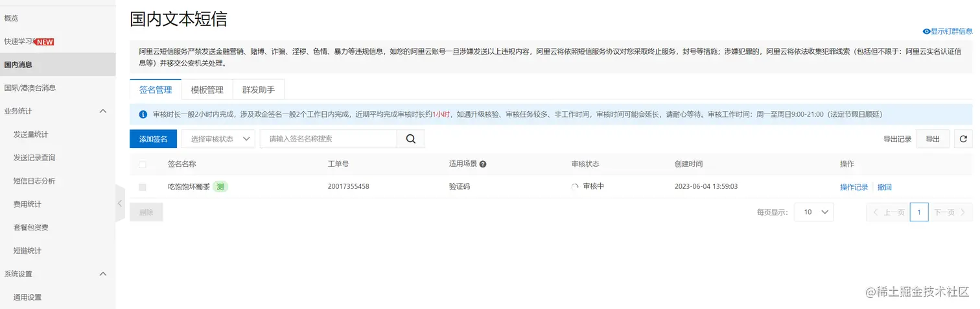Image resolution: width=980 pixels, height=309 pixels.
Task: Open 通用设置 in the sidebar
Action: pyautogui.click(x=27, y=297)
